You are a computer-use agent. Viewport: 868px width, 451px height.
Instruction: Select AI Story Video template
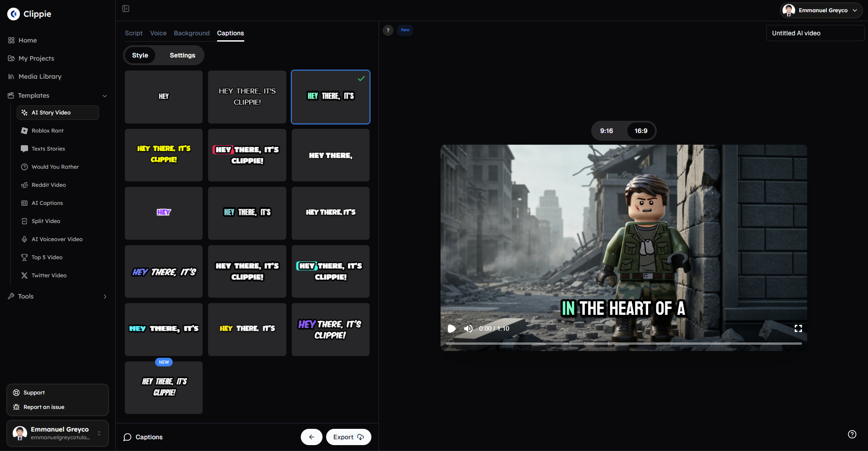point(57,113)
